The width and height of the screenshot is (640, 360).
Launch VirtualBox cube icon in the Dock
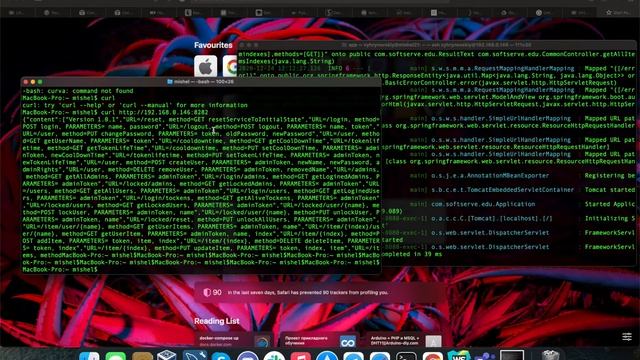167,355
